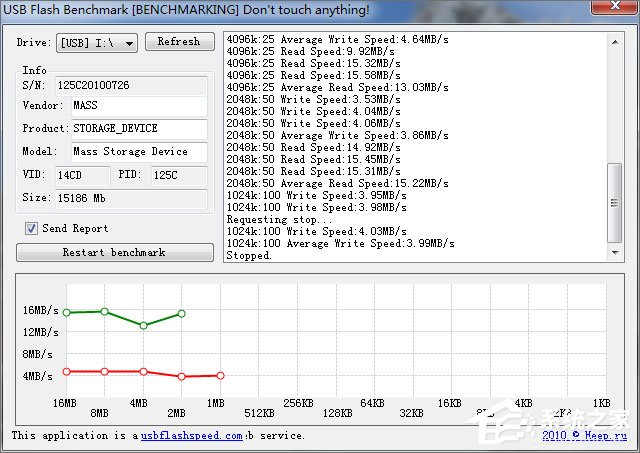The height and width of the screenshot is (453, 640).
Task: Click the S/N serial number field
Action: click(130, 86)
